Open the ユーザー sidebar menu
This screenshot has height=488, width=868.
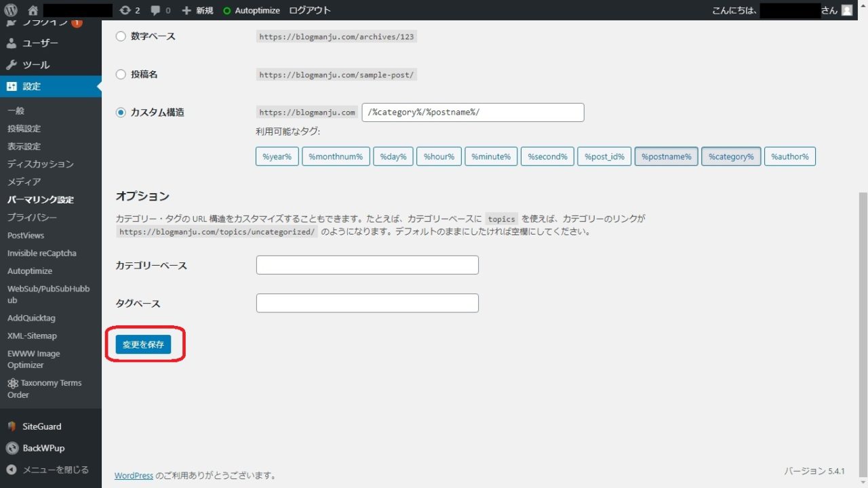[40, 43]
